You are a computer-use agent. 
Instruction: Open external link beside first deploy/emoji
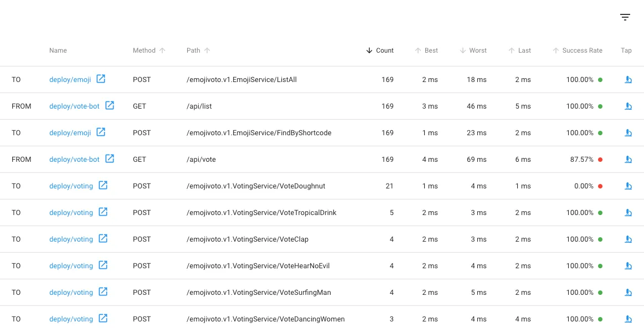(x=101, y=79)
